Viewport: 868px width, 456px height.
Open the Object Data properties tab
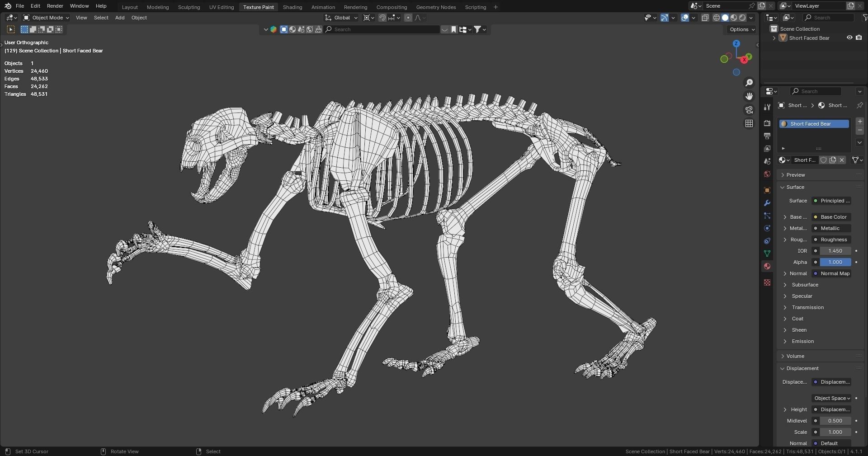click(x=767, y=254)
